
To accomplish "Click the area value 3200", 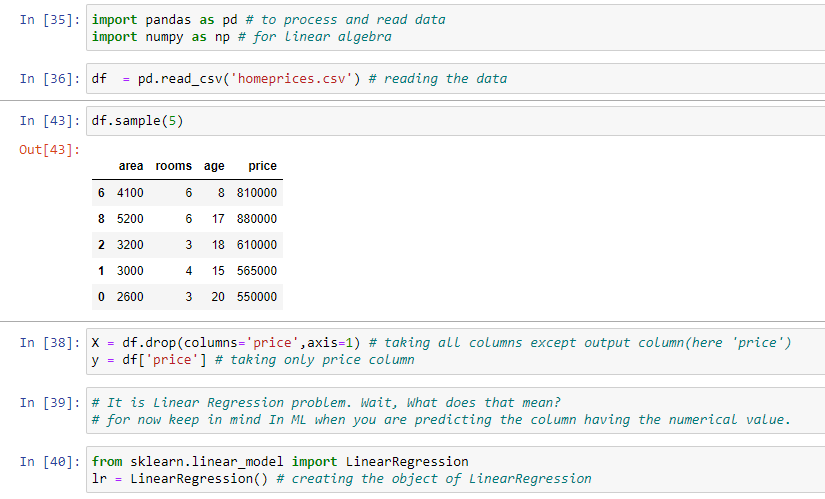I will pos(130,245).
